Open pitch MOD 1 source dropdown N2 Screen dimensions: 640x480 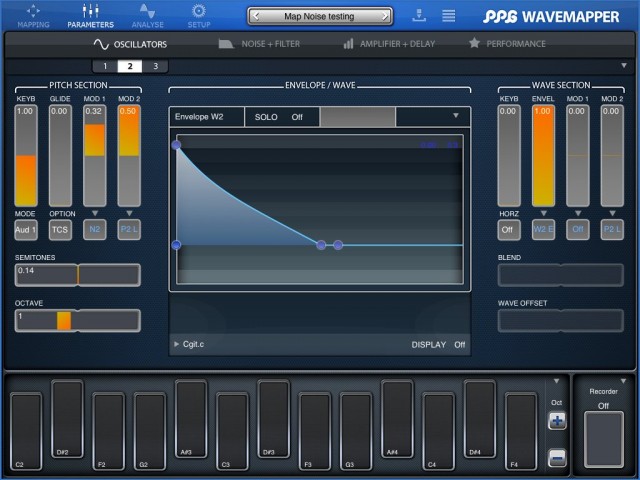[95, 230]
